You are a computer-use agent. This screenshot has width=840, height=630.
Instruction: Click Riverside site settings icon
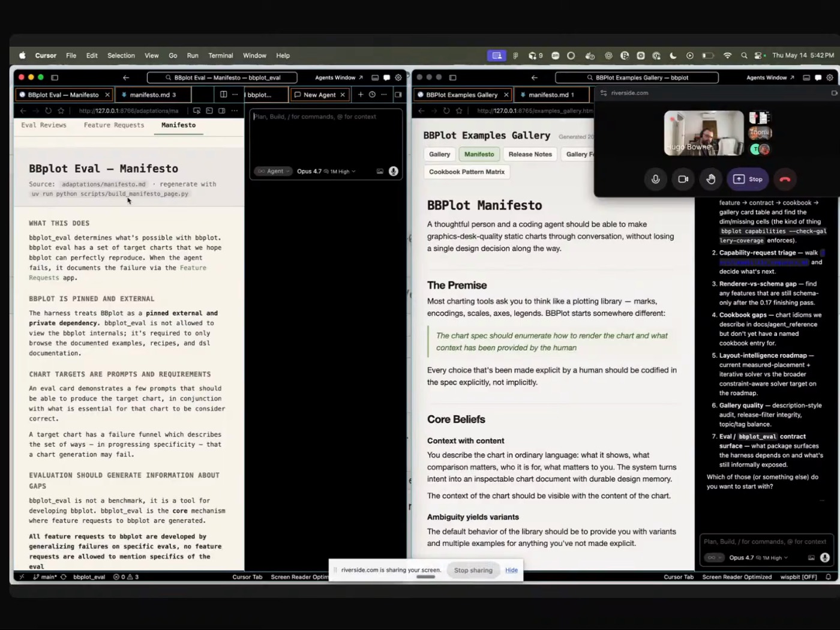click(x=604, y=93)
